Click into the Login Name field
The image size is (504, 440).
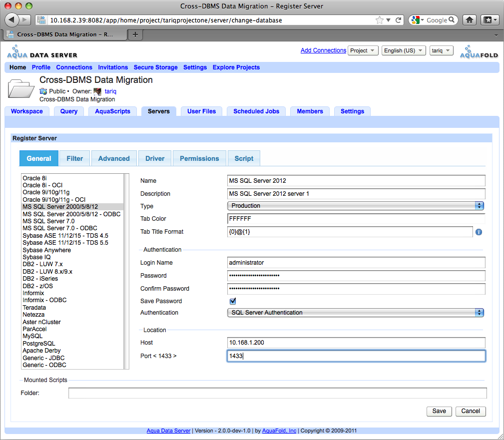click(x=356, y=263)
